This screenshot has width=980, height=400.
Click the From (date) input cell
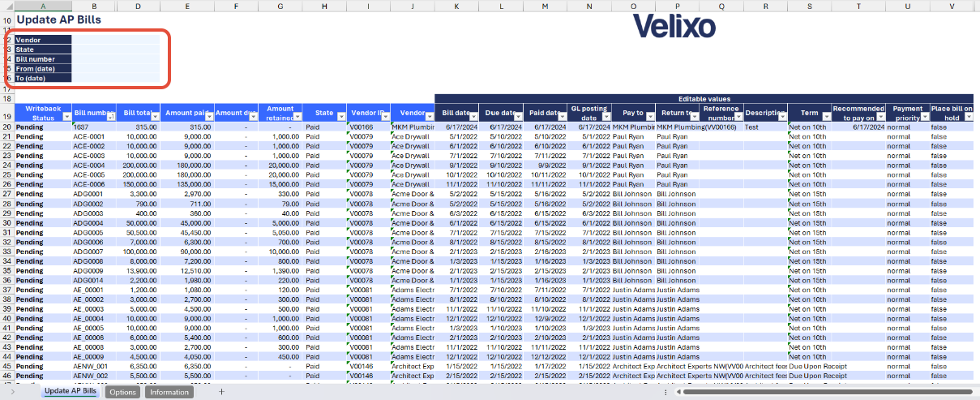pyautogui.click(x=116, y=68)
